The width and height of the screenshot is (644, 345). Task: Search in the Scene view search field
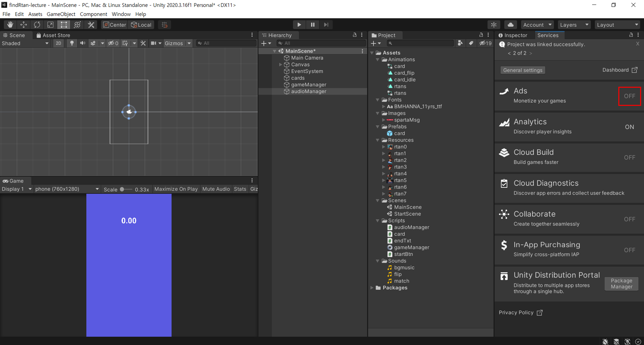[226, 43]
